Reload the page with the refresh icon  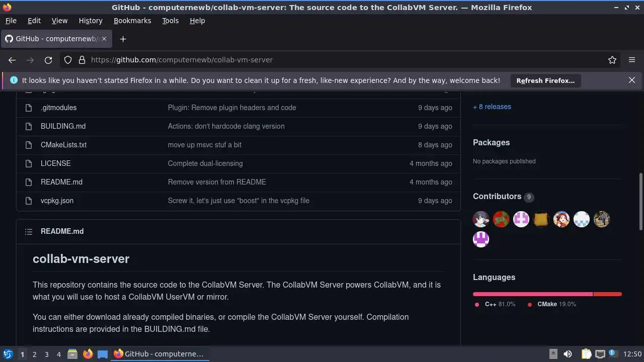pyautogui.click(x=48, y=60)
